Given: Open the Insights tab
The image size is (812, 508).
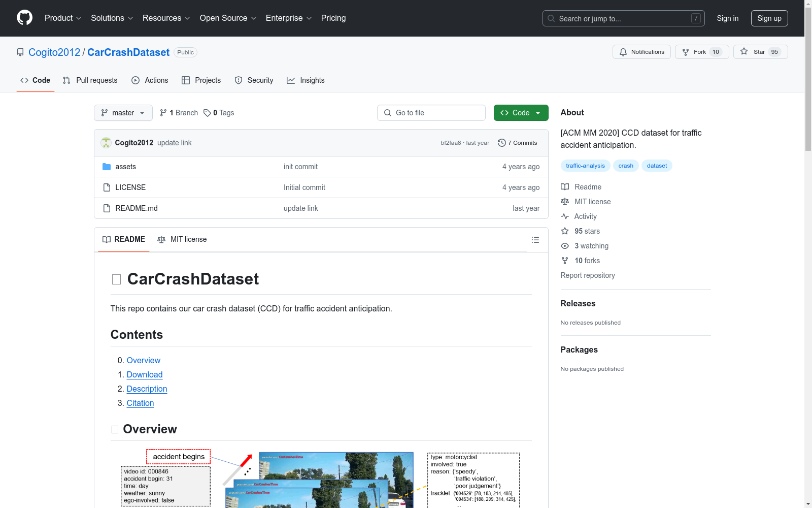Looking at the screenshot, I should (306, 80).
